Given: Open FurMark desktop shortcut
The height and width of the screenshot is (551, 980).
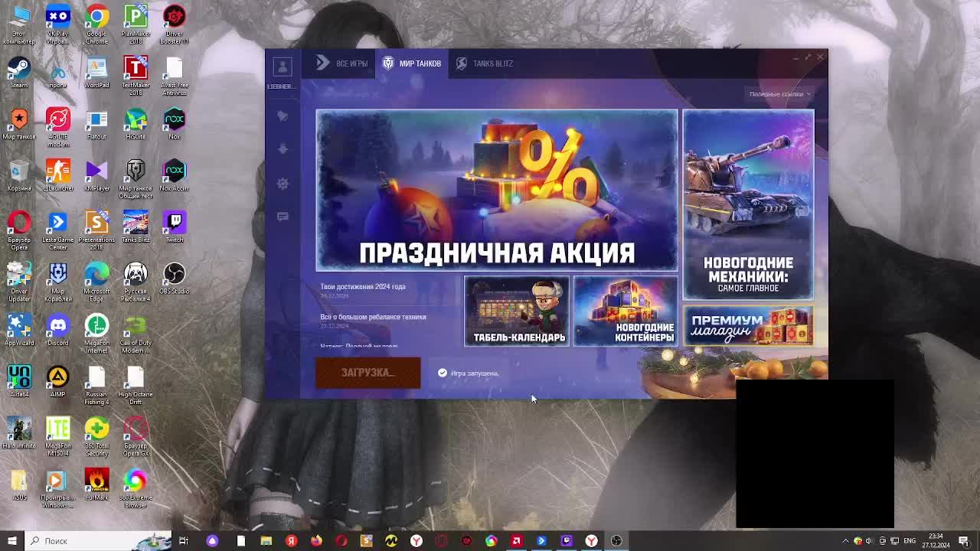Looking at the screenshot, I should tap(96, 483).
